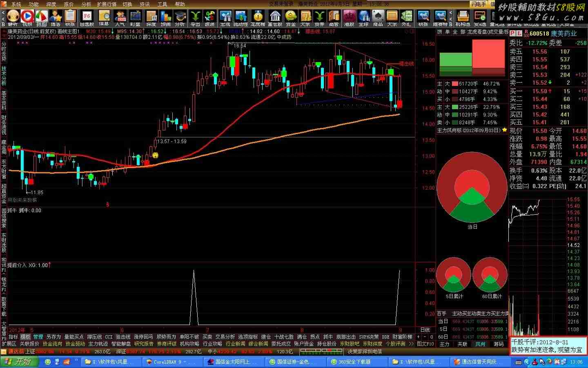This screenshot has height=368, width=588.
Task: Select the 饼 pie view option
Action: pyautogui.click(x=439, y=31)
